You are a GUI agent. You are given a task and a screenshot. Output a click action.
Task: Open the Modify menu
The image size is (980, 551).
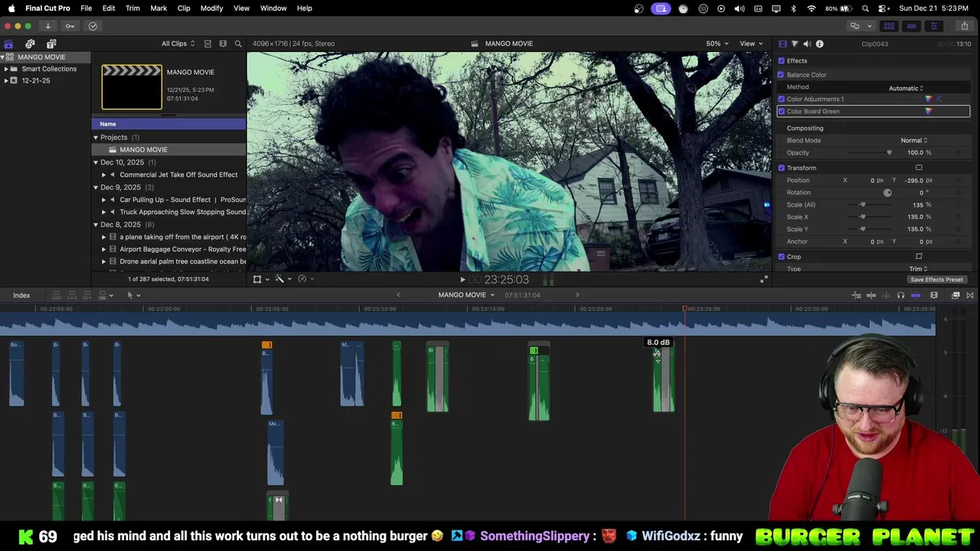(211, 8)
